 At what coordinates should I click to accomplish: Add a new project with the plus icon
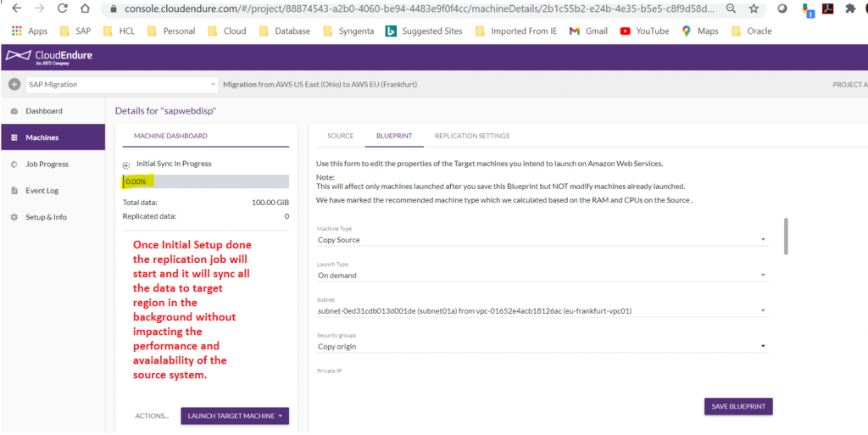coord(14,85)
